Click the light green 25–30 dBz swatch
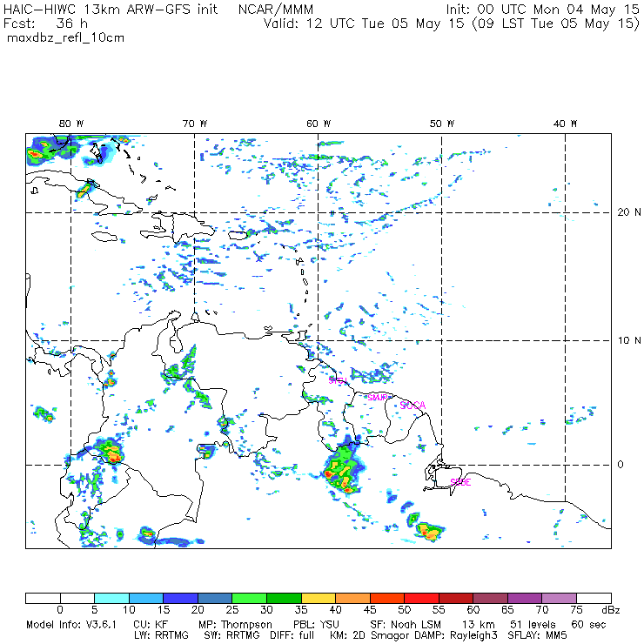The image size is (644, 644). click(x=250, y=598)
